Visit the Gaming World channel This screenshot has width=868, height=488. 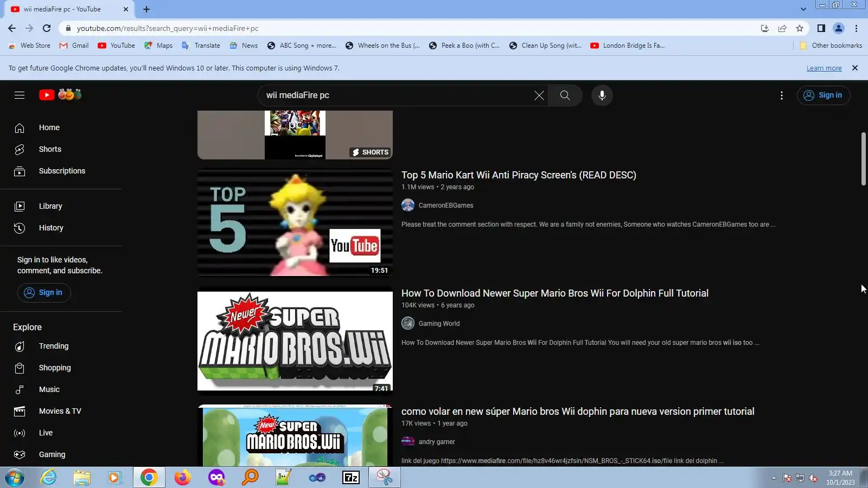(439, 324)
